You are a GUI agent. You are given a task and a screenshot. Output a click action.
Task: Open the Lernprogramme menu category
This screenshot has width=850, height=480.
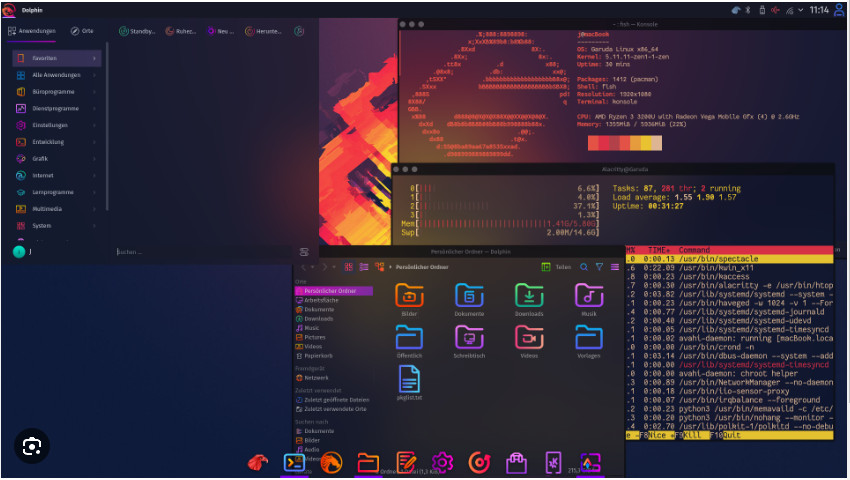pos(56,193)
